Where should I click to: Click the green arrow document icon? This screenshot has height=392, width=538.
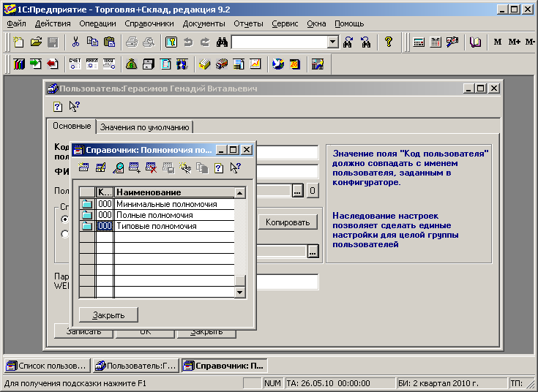pos(36,64)
